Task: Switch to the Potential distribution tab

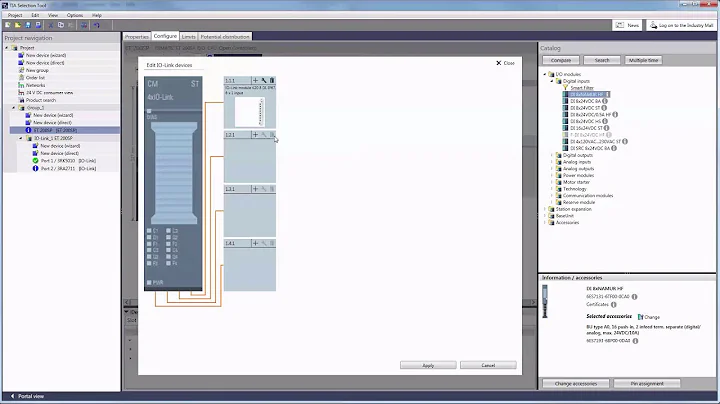Action: [225, 37]
